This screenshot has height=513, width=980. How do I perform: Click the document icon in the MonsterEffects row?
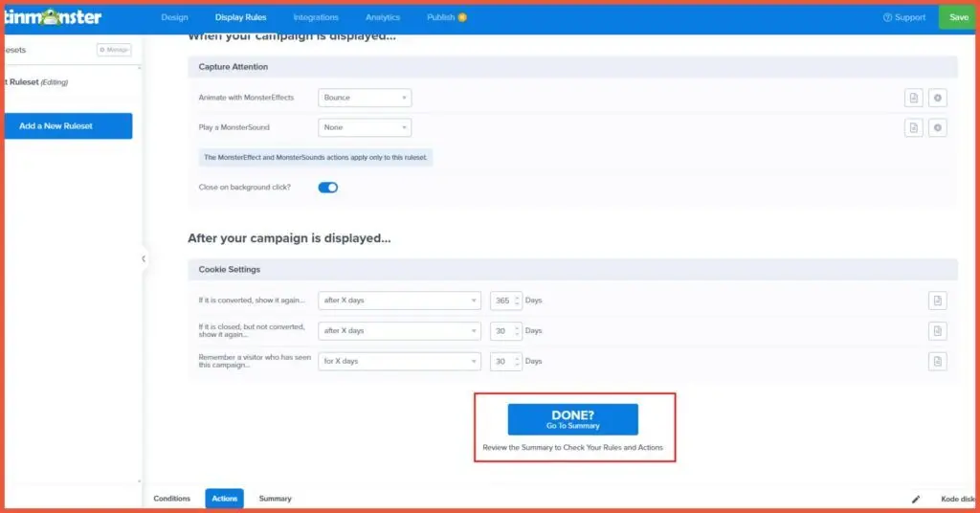[x=914, y=98]
